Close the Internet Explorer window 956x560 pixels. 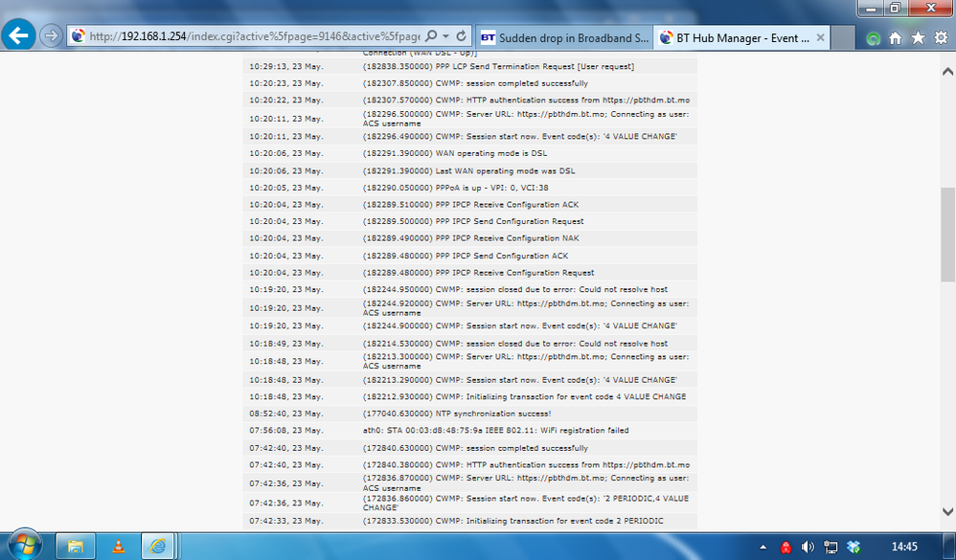coord(930,8)
